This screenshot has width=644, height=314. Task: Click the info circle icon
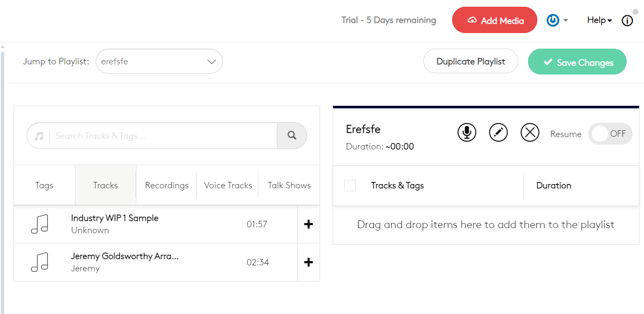click(x=627, y=21)
